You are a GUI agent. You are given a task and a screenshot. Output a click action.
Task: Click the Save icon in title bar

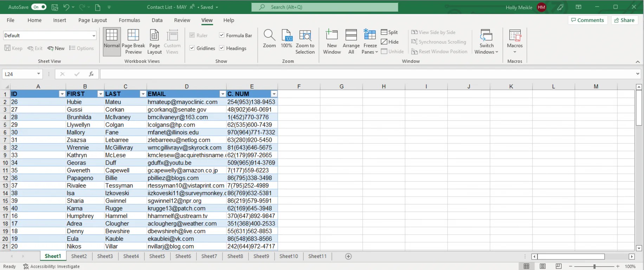[x=54, y=7]
